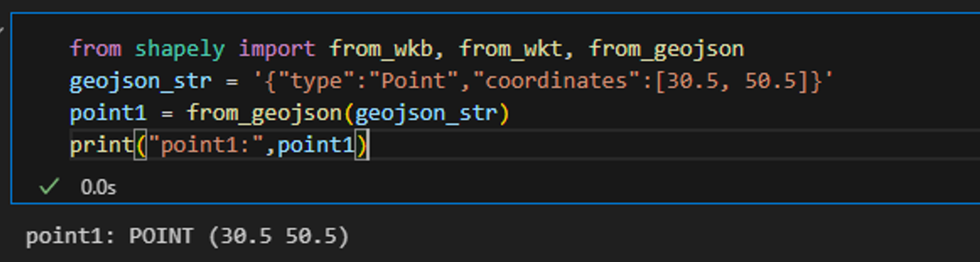Click the "point1:" string literal in print
980x262 pixels.
click(x=206, y=145)
